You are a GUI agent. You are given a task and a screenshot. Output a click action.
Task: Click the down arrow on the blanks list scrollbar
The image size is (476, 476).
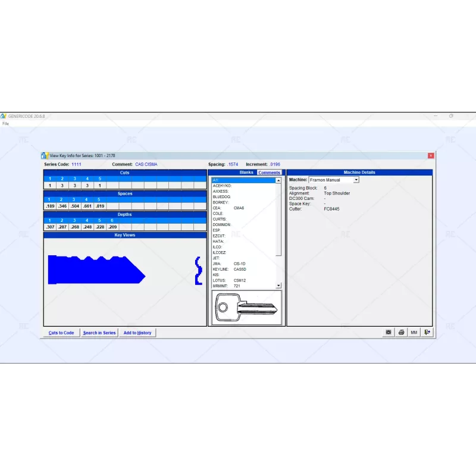[278, 285]
